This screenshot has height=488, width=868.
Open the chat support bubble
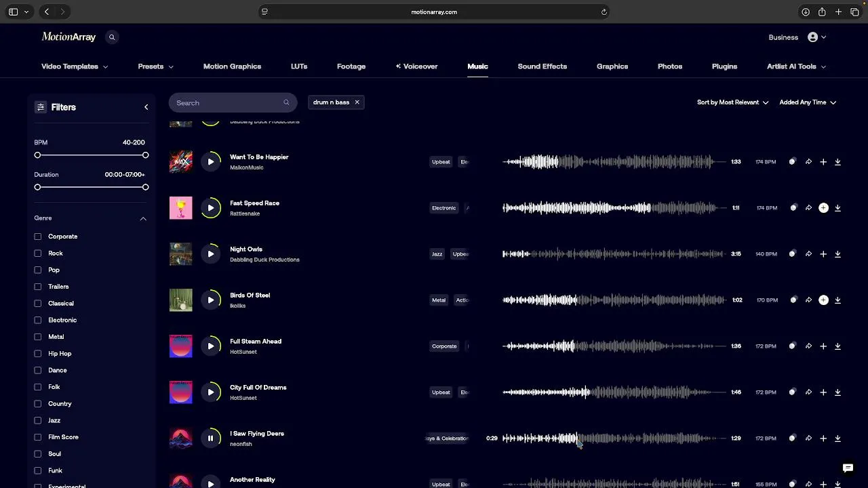point(848,468)
